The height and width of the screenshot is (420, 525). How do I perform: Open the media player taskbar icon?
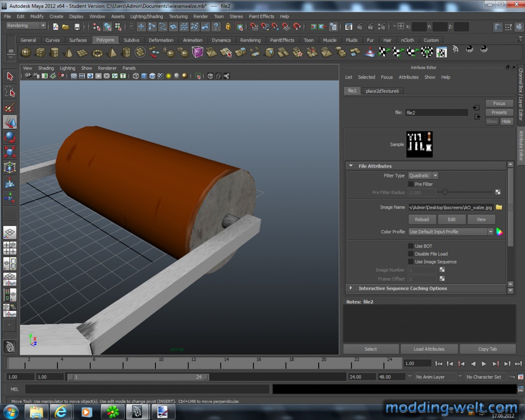pyautogui.click(x=87, y=412)
